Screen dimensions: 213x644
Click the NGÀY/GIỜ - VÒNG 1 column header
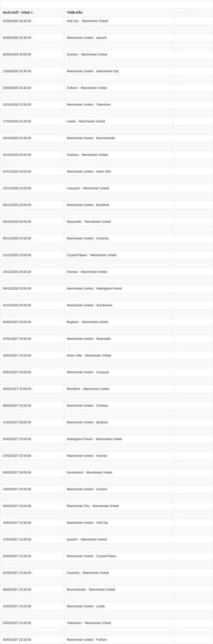(18, 12)
